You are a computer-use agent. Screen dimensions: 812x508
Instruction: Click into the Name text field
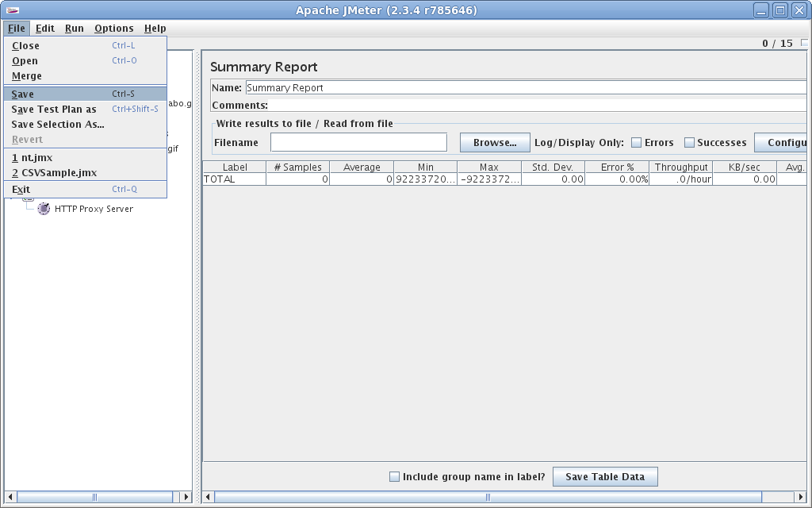[x=527, y=87]
